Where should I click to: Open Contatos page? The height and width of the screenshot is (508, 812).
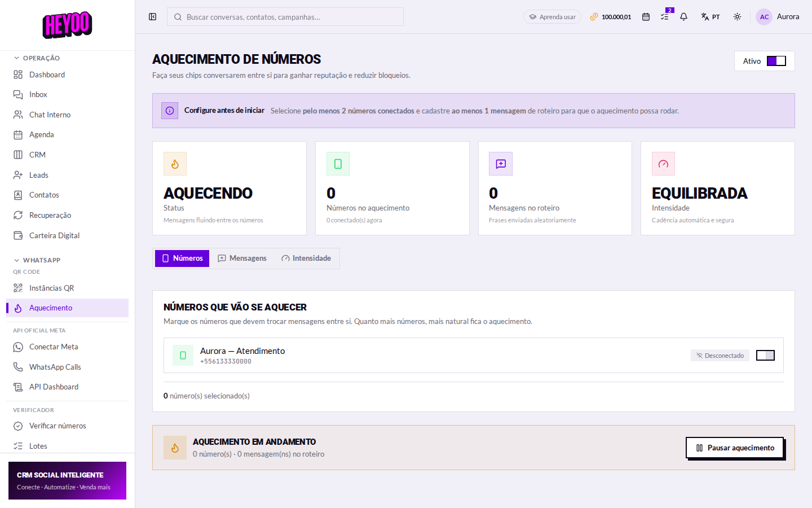coord(67,195)
